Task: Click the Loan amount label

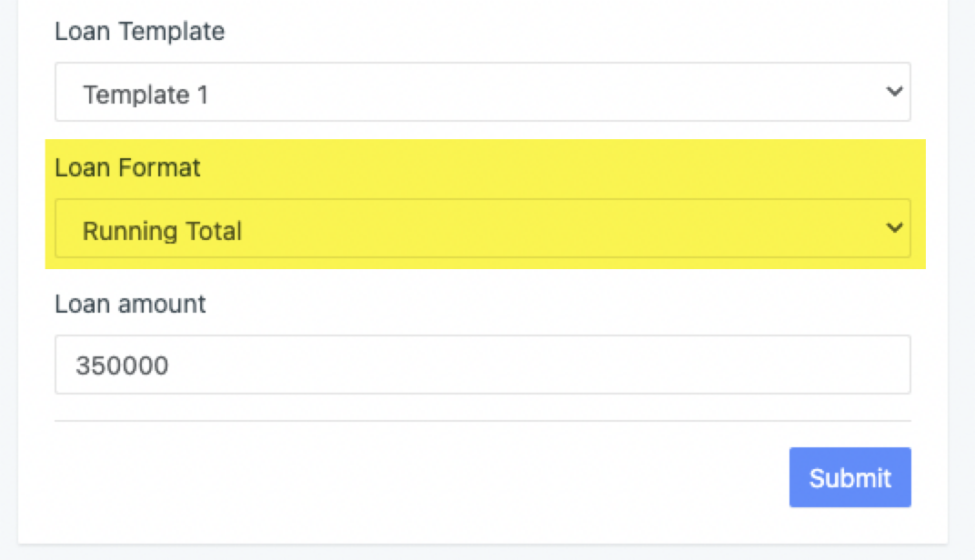Action: [130, 304]
